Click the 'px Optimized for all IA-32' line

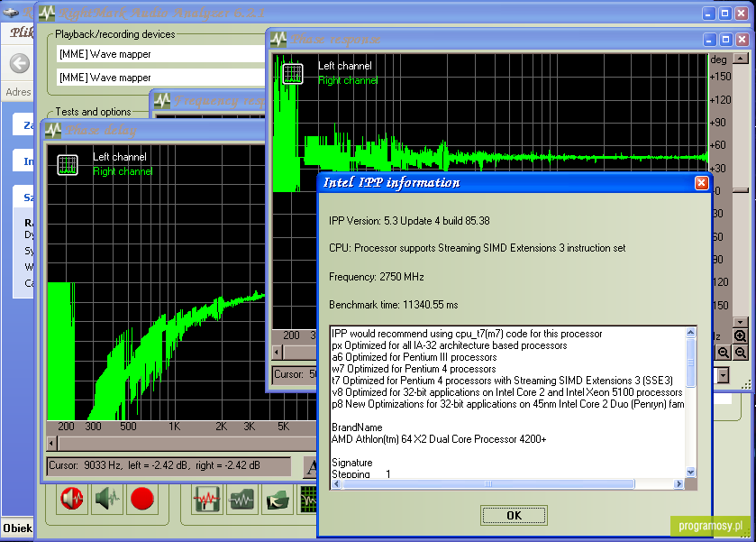(x=450, y=345)
